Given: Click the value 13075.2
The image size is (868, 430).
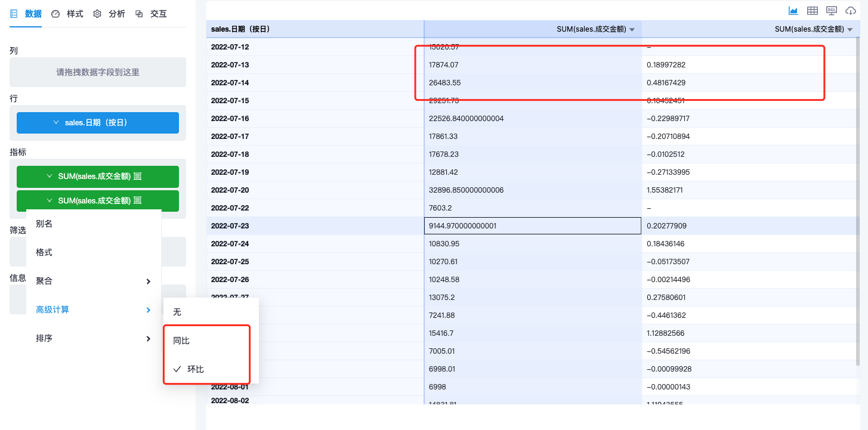Looking at the screenshot, I should pyautogui.click(x=533, y=298).
